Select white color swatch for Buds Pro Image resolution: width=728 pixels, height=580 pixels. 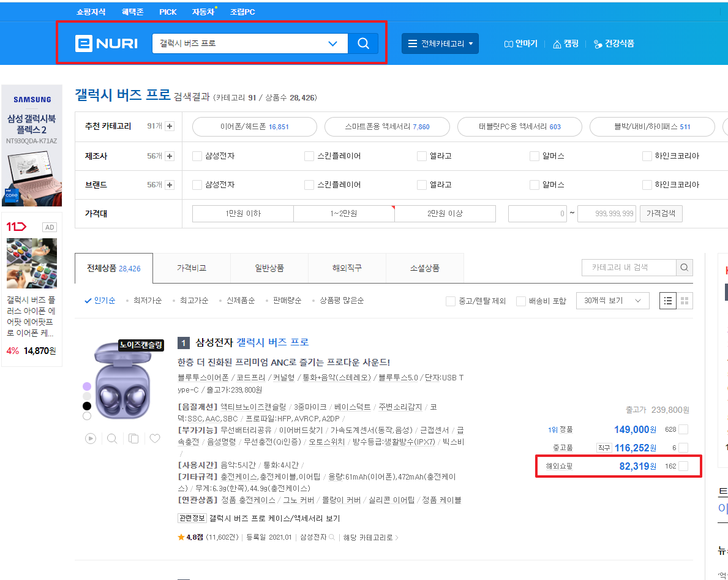[87, 416]
